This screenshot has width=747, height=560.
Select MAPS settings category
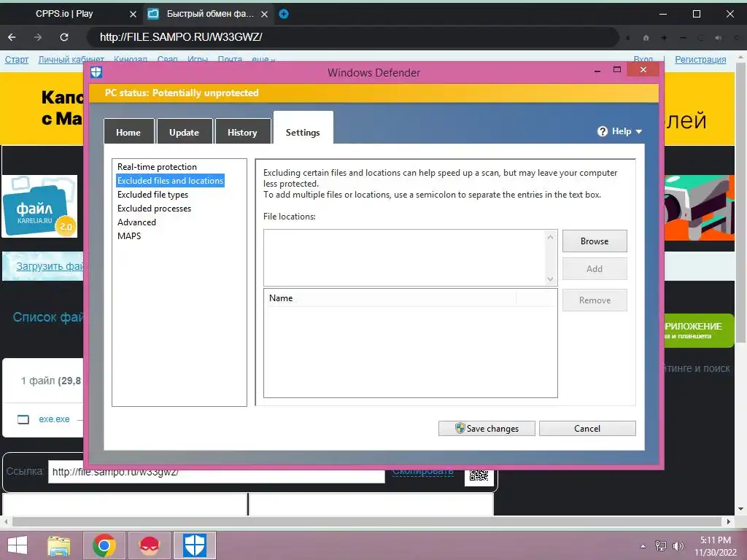(x=129, y=236)
